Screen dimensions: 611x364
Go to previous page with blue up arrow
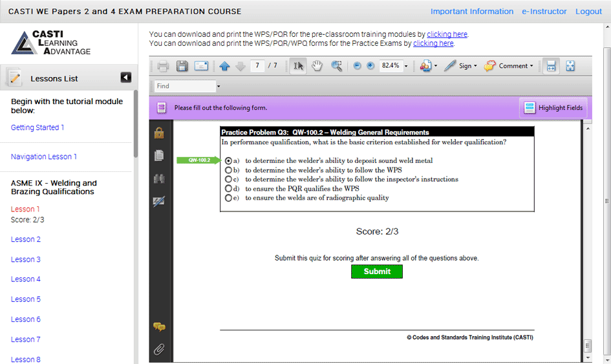[224, 66]
